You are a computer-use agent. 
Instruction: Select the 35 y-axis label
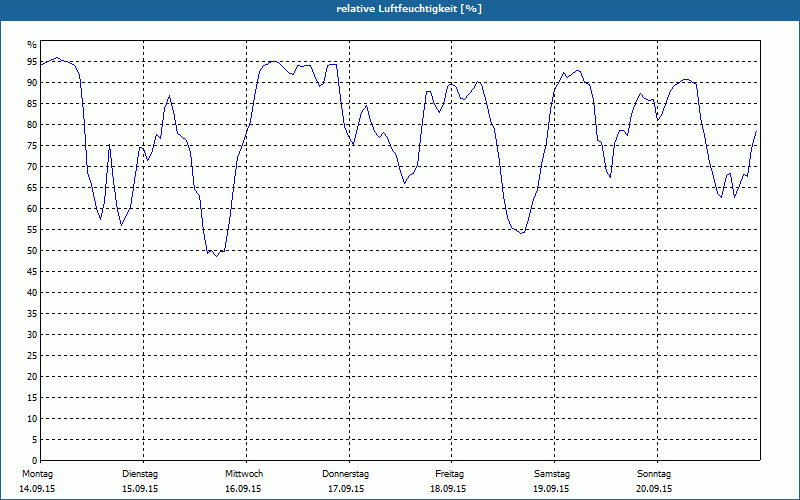tap(32, 314)
